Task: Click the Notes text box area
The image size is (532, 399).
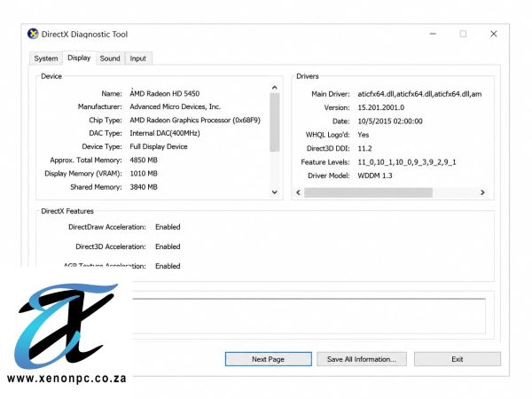Action: tap(309, 317)
